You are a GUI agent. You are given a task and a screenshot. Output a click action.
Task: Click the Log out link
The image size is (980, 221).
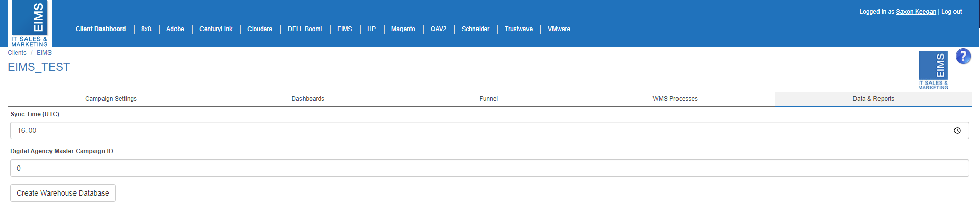951,12
